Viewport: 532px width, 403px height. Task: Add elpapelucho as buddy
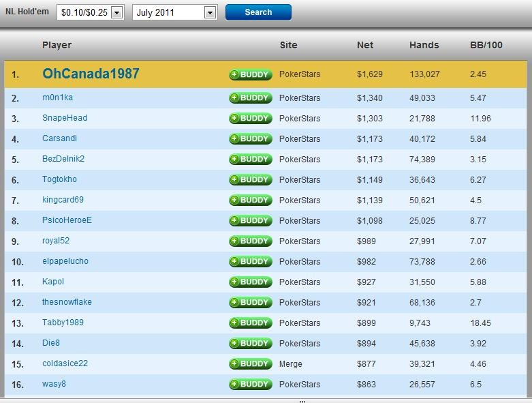(251, 261)
